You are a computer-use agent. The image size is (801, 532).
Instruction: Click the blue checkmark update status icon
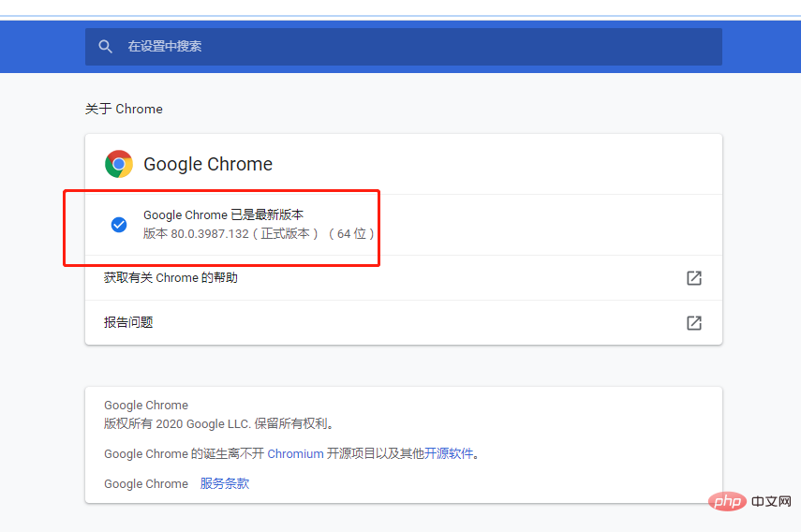coord(119,225)
